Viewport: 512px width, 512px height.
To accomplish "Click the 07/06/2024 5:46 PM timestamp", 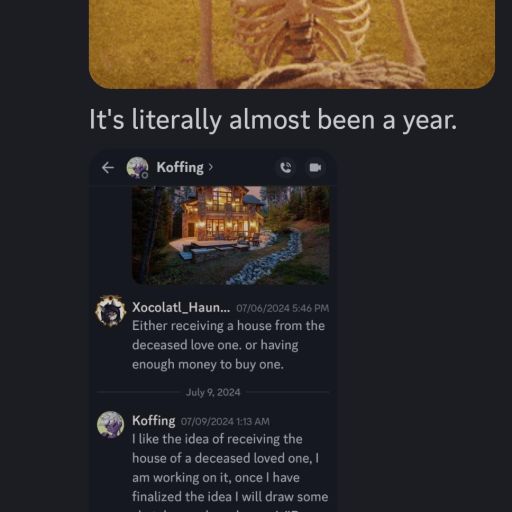I will click(283, 308).
